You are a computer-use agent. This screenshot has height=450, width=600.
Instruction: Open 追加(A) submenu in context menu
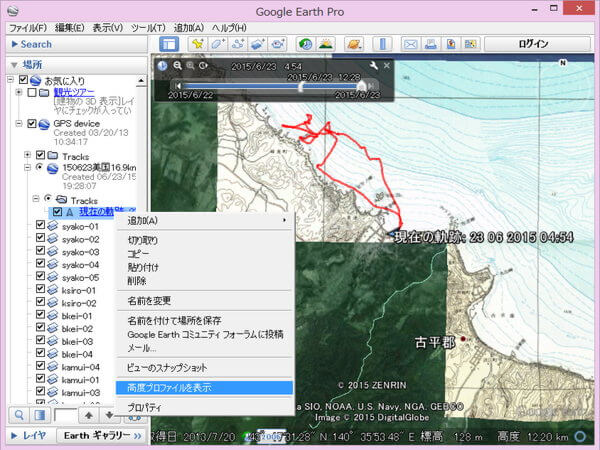point(205,220)
